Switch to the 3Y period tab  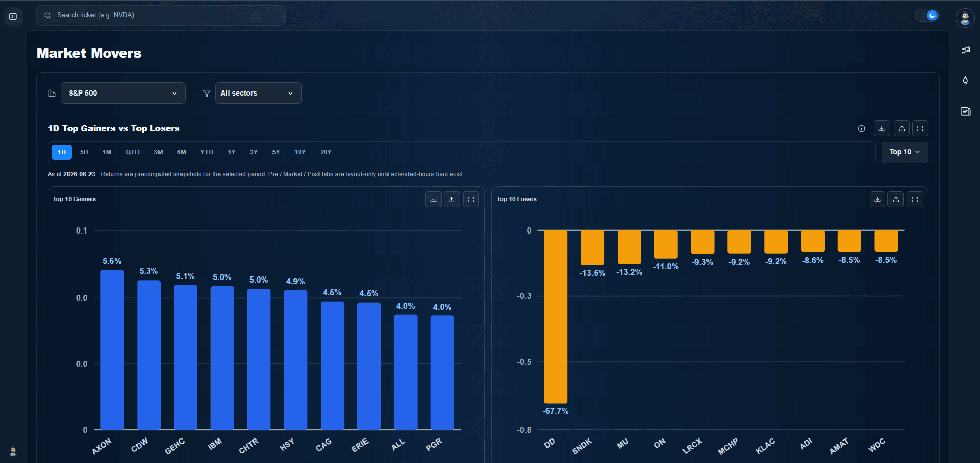(x=254, y=152)
